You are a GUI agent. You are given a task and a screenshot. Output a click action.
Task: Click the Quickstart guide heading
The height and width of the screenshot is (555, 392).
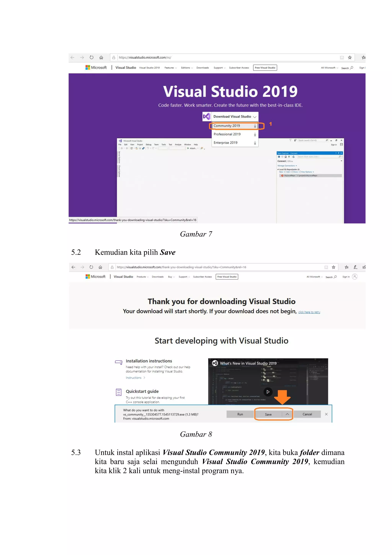point(142,391)
